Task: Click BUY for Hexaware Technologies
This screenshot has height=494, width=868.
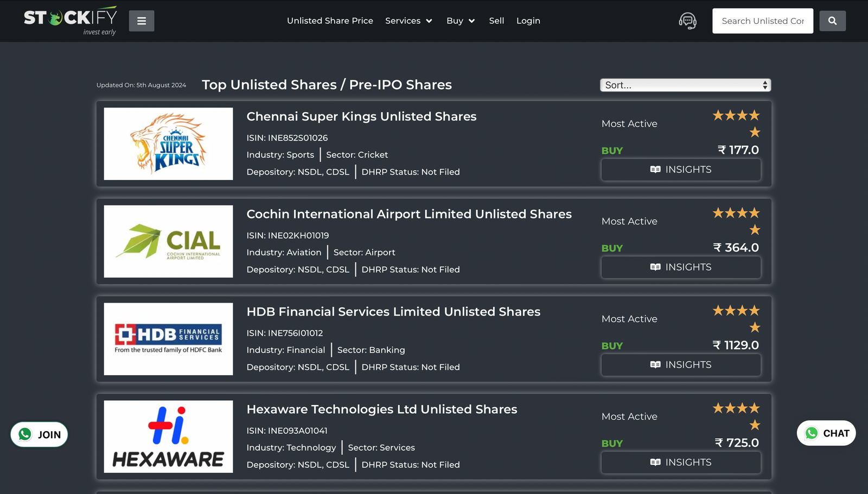Action: coord(612,444)
